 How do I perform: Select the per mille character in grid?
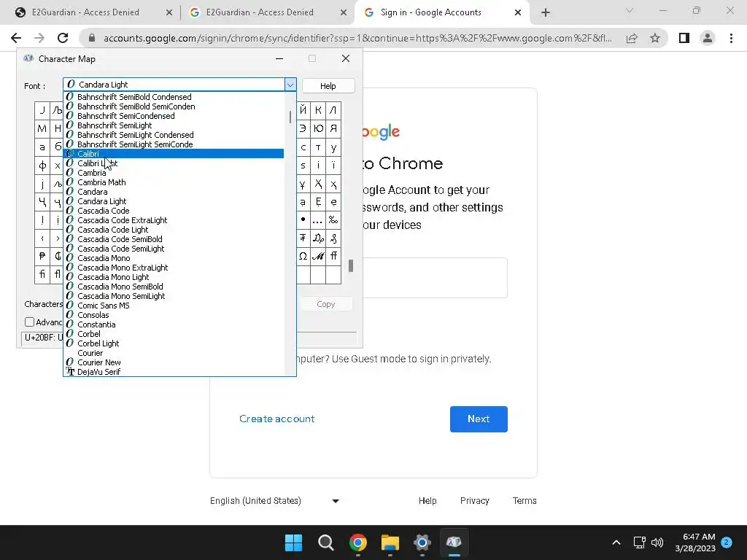[x=333, y=220]
